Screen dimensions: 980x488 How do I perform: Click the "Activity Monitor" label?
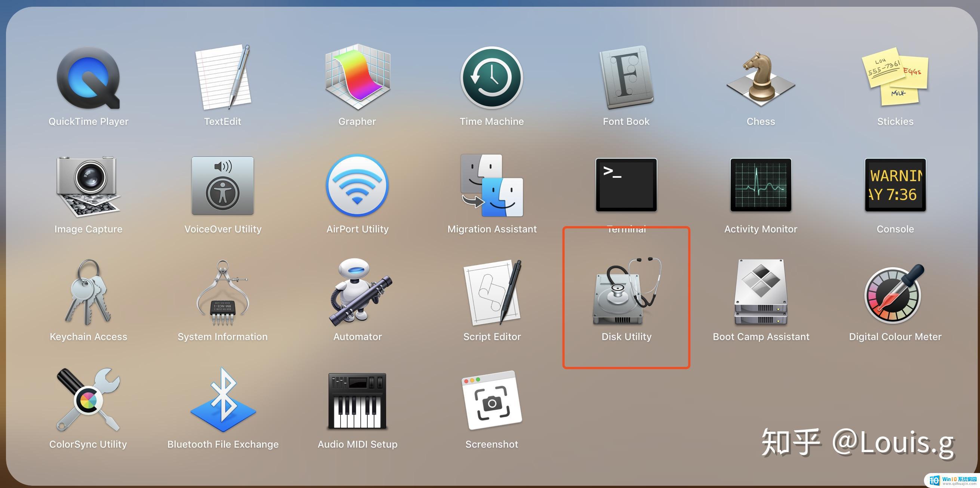tap(761, 229)
